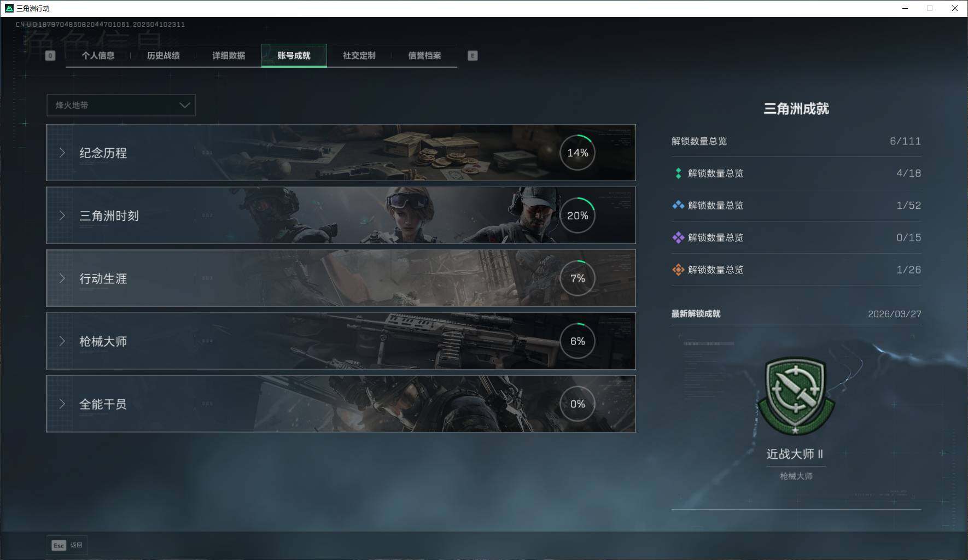Click the 最新解锁成就 label

[696, 314]
